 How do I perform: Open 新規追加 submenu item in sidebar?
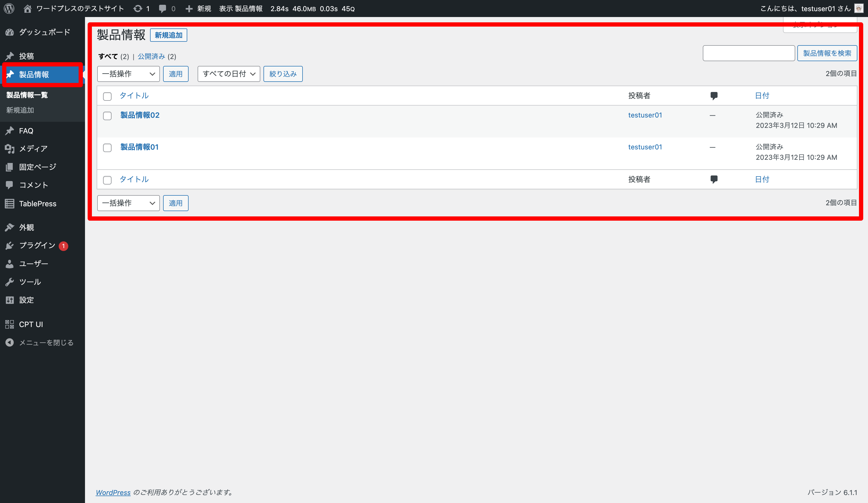[x=20, y=110]
